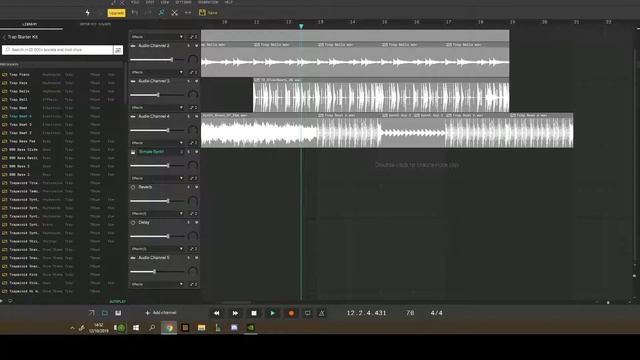The width and height of the screenshot is (640, 360).
Task: Rewind to the start of the song
Action: [x=217, y=313]
